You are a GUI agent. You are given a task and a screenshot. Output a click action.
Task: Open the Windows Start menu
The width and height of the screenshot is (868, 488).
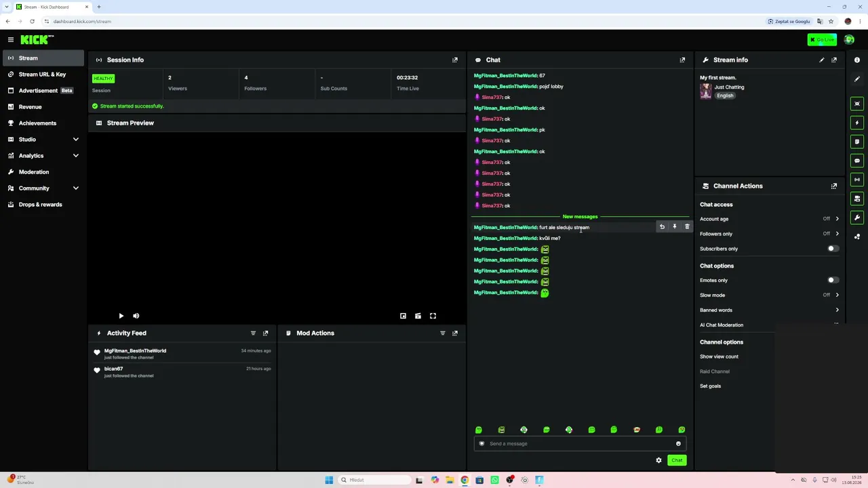[x=329, y=480]
